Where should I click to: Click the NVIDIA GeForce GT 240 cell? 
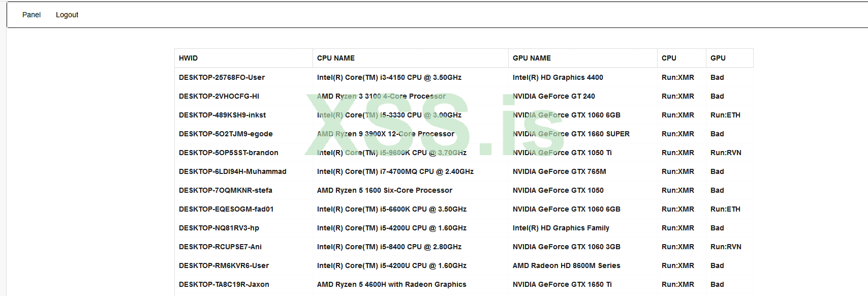pos(554,96)
